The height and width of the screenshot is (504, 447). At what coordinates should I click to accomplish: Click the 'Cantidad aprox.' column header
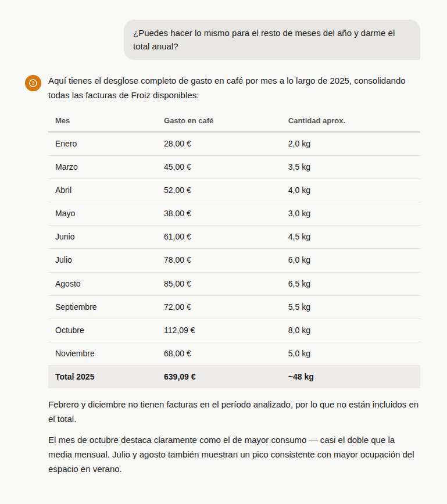coord(316,121)
